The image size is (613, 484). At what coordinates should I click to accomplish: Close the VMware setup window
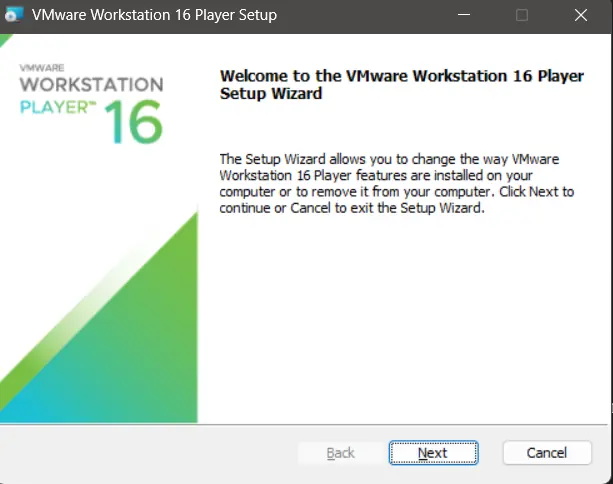click(x=582, y=16)
